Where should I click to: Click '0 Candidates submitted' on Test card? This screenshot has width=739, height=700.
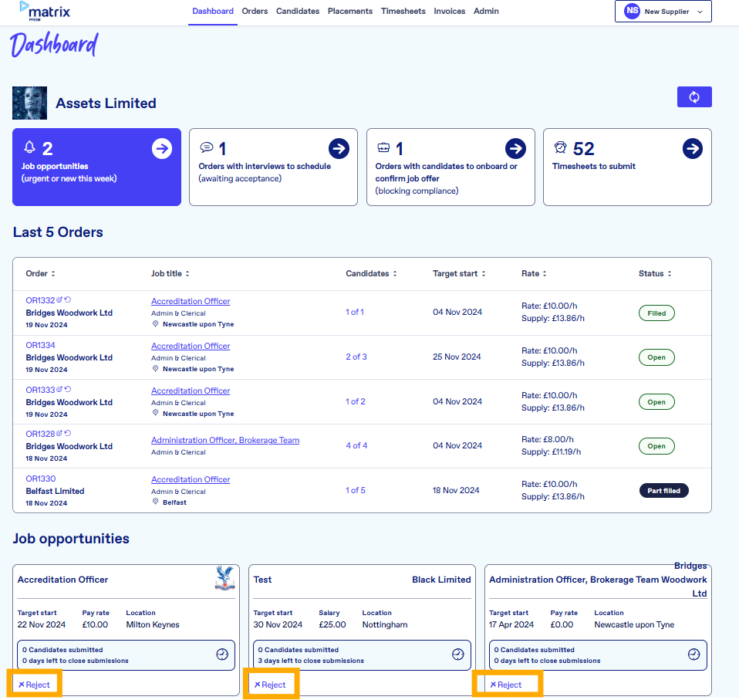click(299, 650)
